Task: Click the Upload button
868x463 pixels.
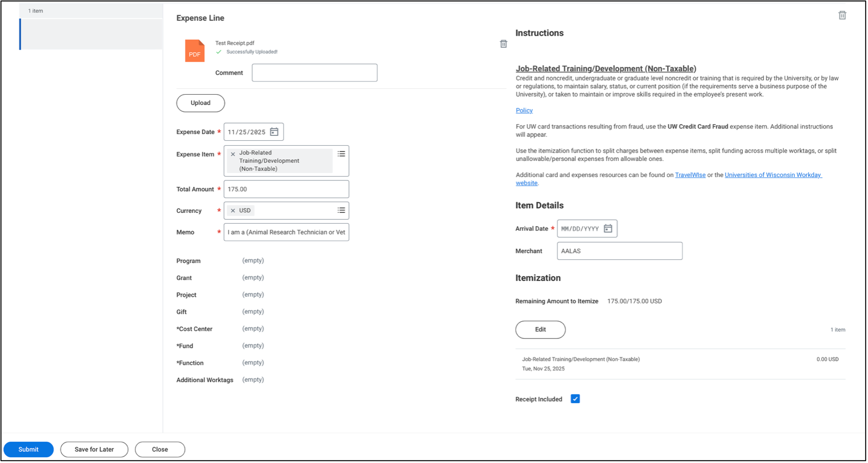Action: click(200, 103)
